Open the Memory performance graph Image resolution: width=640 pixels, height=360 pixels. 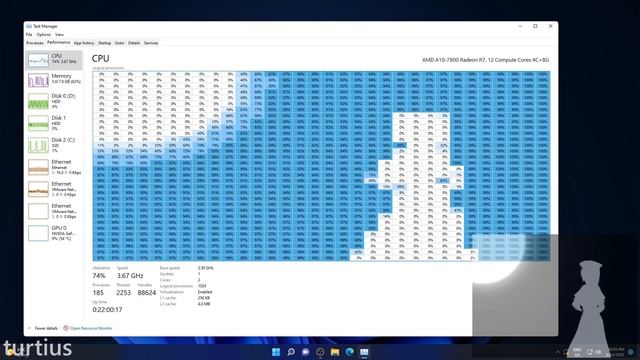point(54,80)
